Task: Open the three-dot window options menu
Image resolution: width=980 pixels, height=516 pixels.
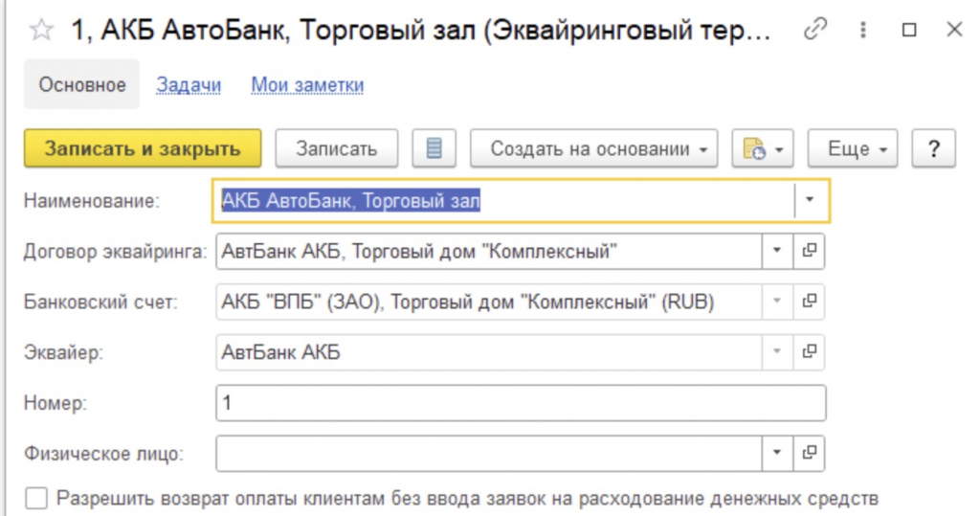Action: pos(863,30)
